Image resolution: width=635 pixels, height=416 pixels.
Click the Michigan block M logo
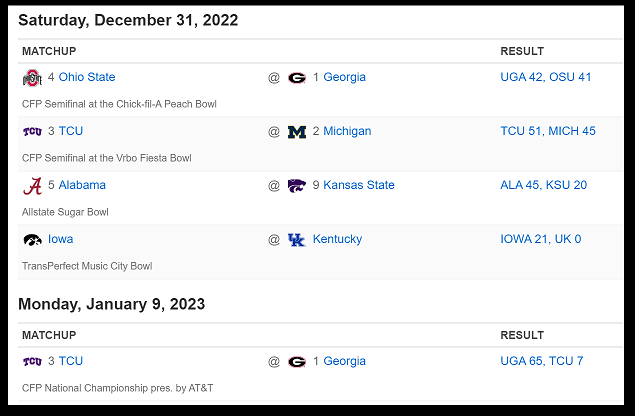[x=297, y=132]
